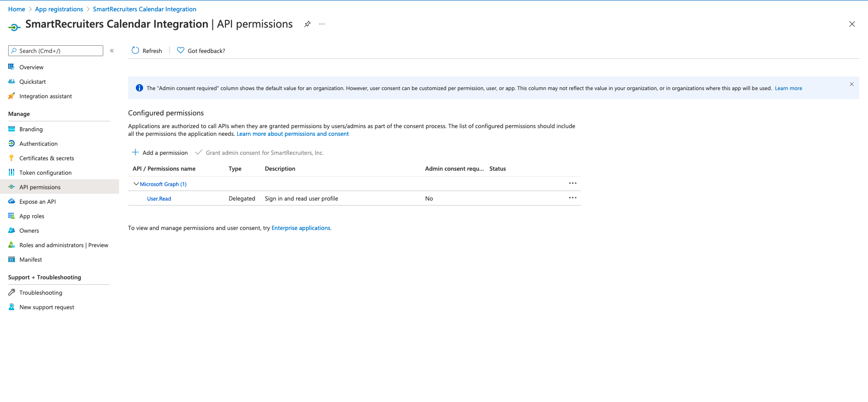Click the Manifest icon
868x402 pixels.
(x=11, y=259)
